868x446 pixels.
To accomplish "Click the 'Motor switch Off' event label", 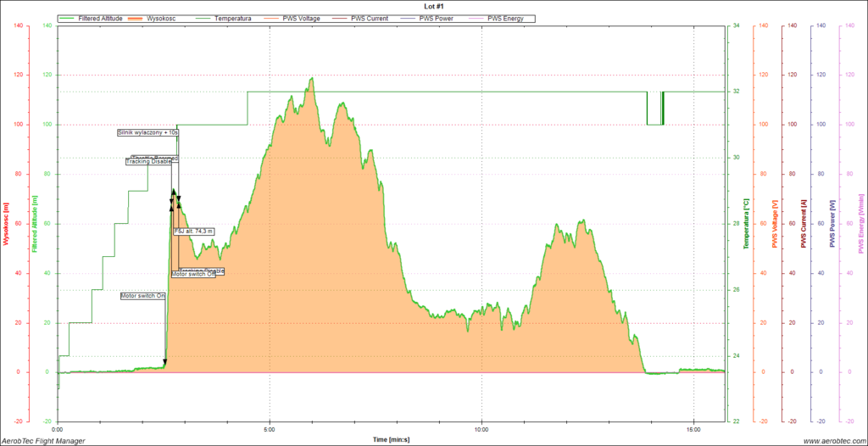I will pyautogui.click(x=193, y=274).
